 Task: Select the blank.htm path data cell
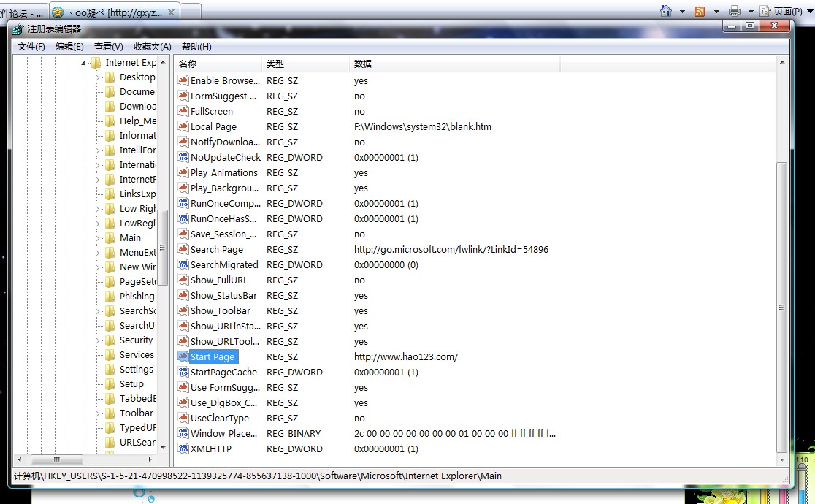tap(423, 126)
